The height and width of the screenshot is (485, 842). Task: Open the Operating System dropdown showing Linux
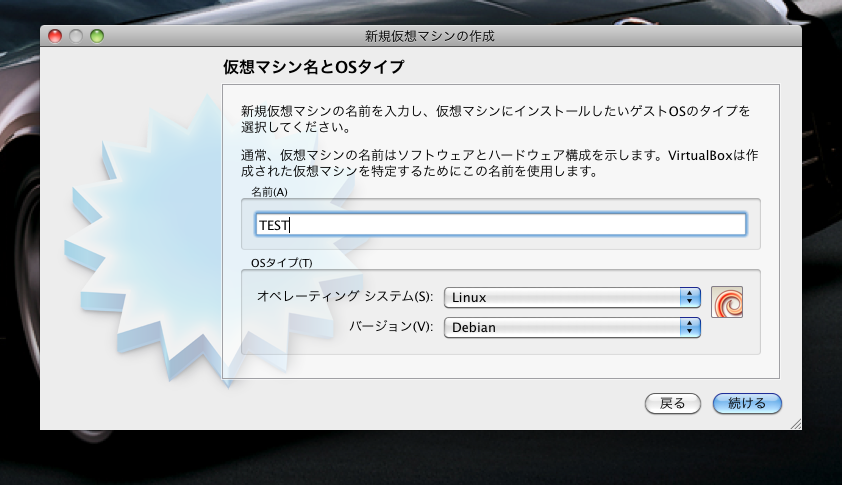point(572,297)
